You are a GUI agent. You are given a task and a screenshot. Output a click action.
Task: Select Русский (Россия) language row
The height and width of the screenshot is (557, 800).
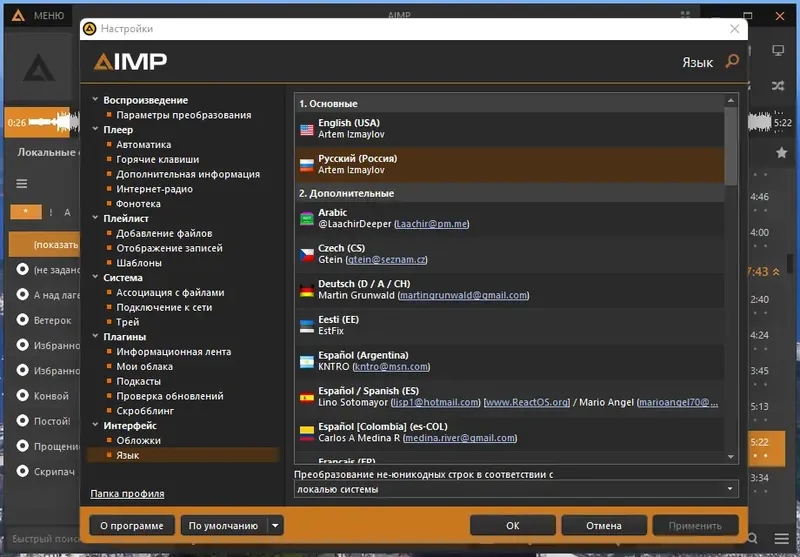click(x=509, y=164)
